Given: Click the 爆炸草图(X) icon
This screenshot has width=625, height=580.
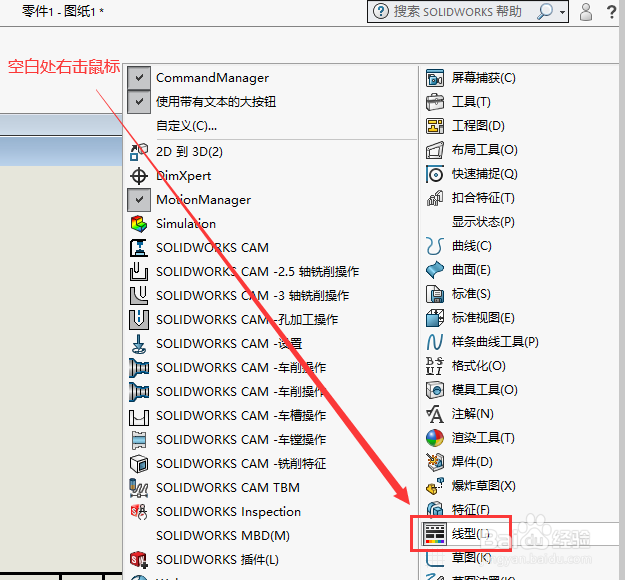Looking at the screenshot, I should [435, 486].
